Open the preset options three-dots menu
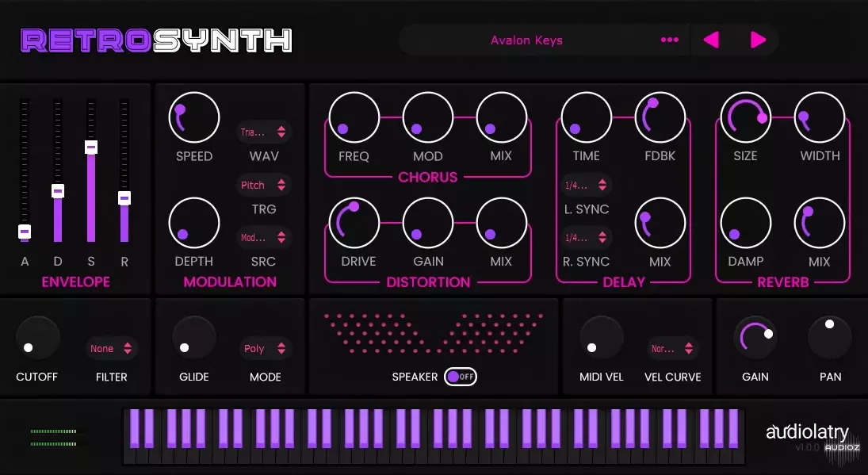This screenshot has width=868, height=475. click(669, 40)
